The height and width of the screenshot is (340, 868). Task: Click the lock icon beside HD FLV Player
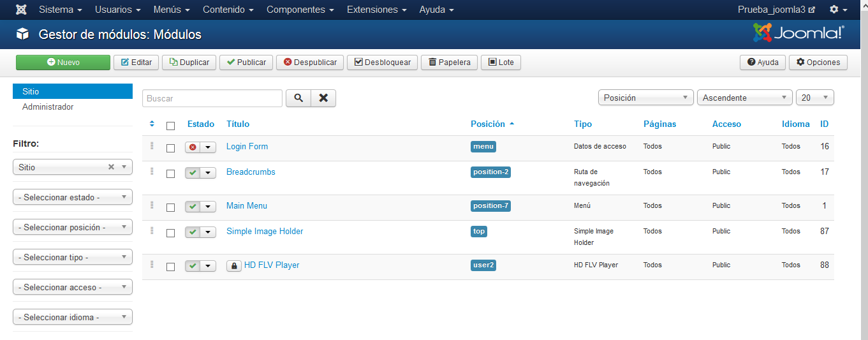[x=233, y=266]
